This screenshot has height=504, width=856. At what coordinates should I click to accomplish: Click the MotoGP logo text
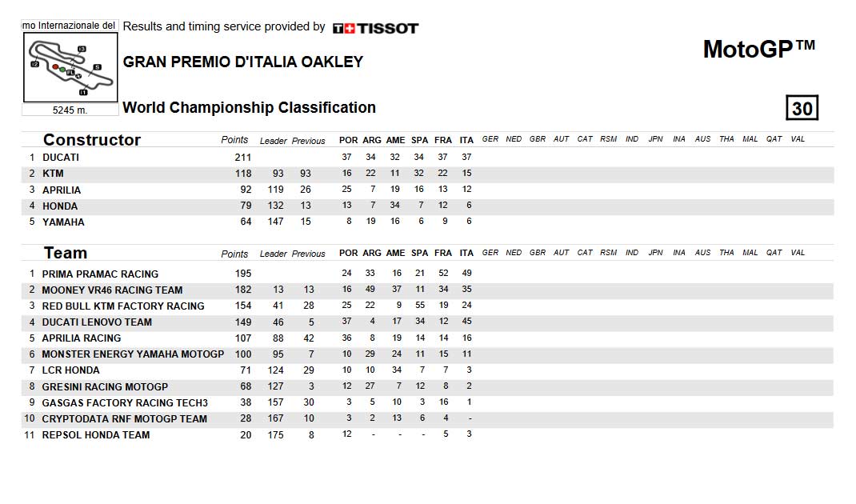click(759, 49)
